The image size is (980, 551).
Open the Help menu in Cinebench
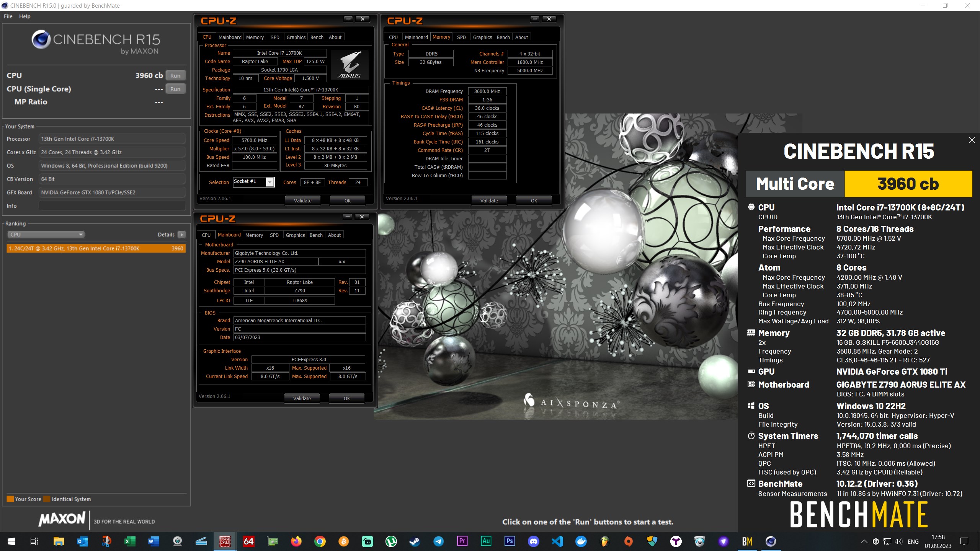point(24,16)
